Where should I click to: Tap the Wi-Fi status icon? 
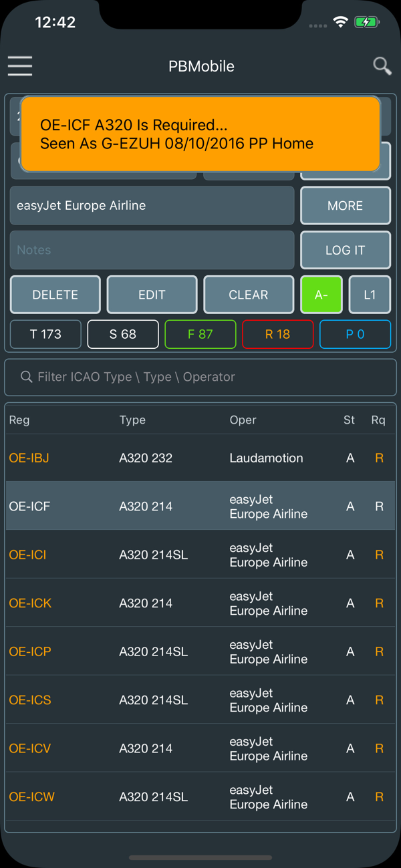[341, 22]
